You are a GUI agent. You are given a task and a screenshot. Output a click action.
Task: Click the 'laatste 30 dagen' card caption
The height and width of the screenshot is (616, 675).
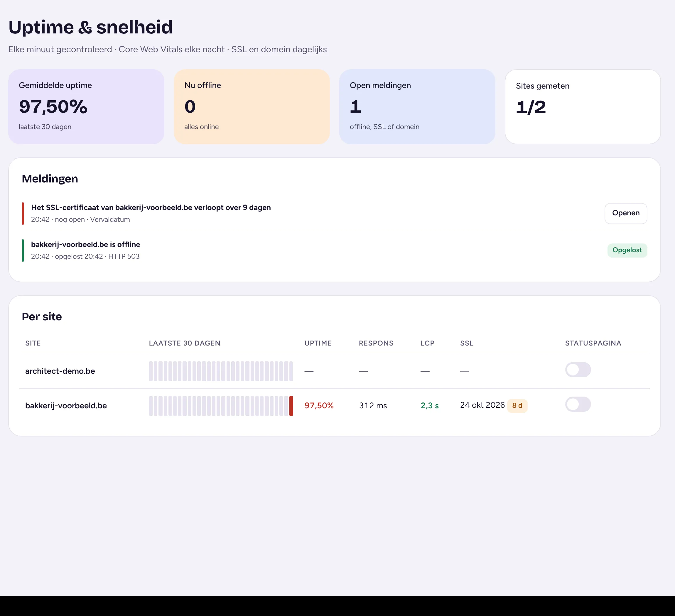45,127
